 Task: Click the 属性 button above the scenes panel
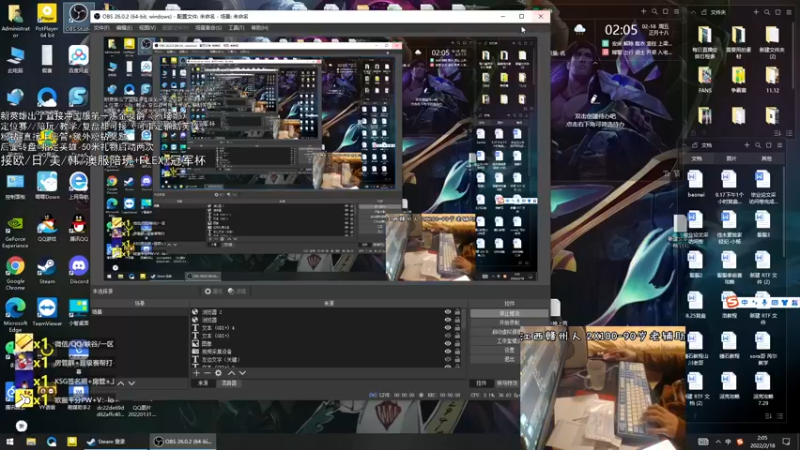pyautogui.click(x=213, y=291)
